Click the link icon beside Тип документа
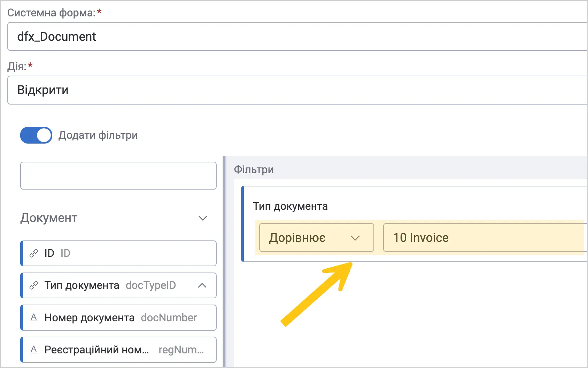The height and width of the screenshot is (368, 588). click(x=33, y=285)
